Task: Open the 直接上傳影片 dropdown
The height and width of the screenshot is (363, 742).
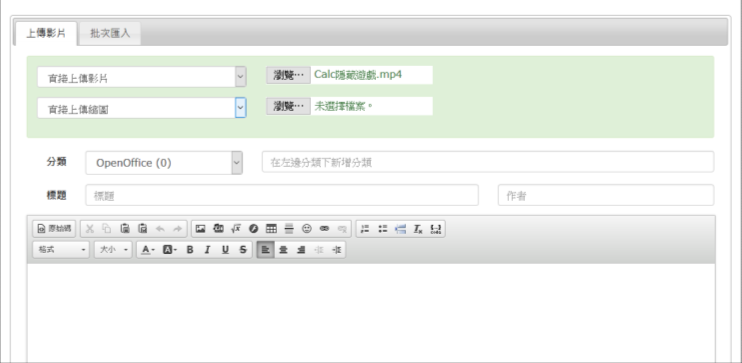Action: [141, 77]
